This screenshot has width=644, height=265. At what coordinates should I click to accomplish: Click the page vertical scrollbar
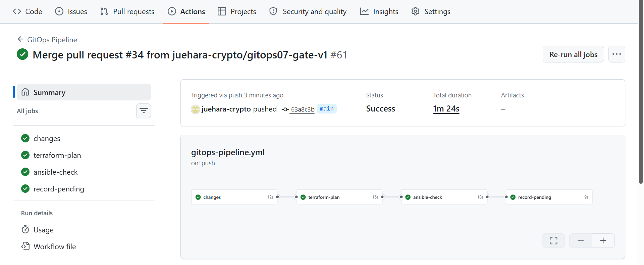point(641,92)
